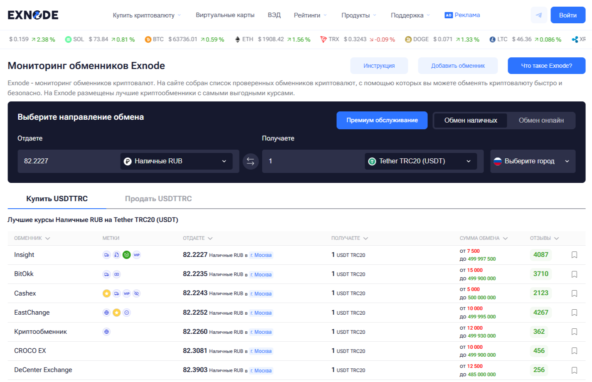Expand the Поддержка menu
Viewport: 592px width, 382px height.
click(x=410, y=15)
